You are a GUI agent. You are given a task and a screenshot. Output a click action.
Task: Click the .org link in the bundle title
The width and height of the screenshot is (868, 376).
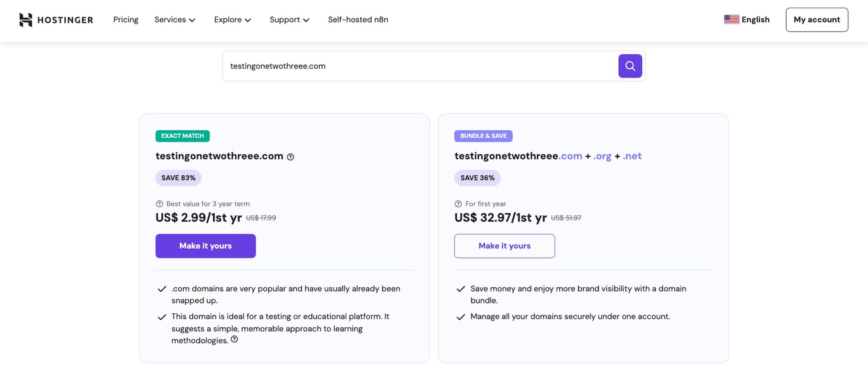point(602,156)
